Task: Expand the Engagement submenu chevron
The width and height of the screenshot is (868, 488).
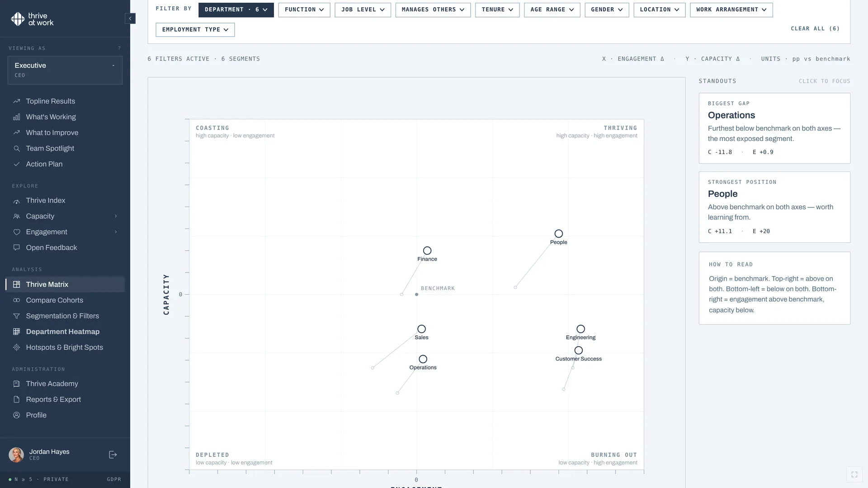Action: tap(116, 232)
